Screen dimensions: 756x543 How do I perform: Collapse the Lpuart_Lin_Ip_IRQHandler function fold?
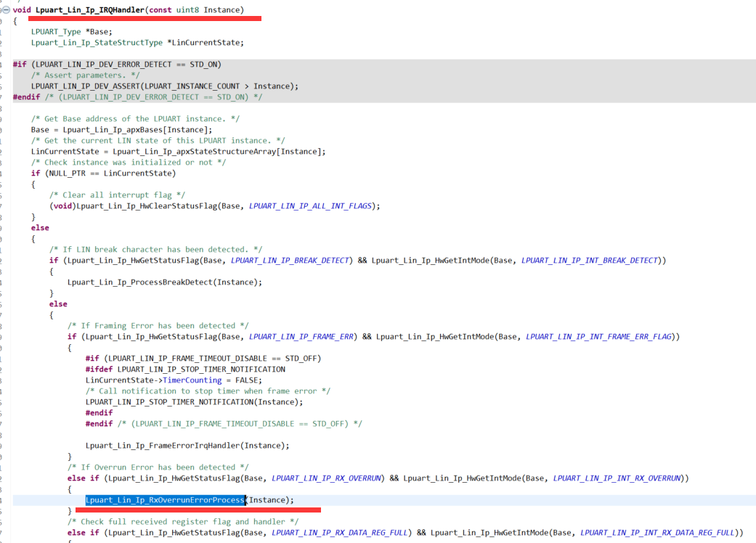[x=7, y=9]
